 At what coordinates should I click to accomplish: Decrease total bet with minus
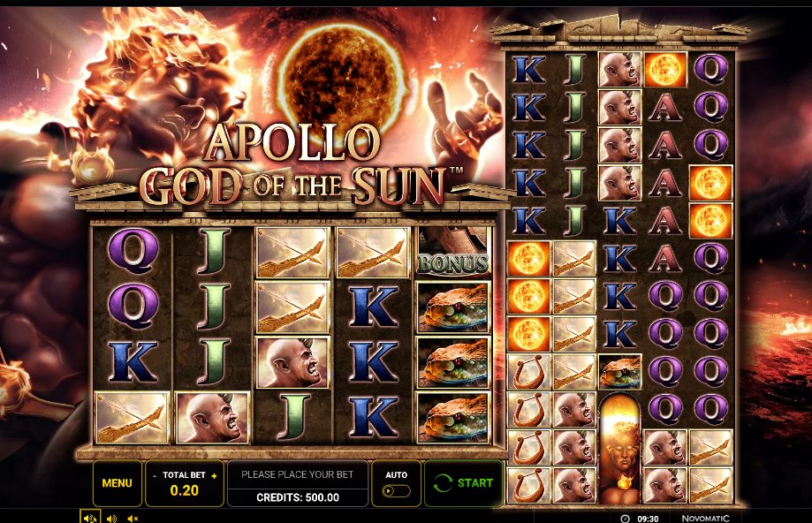point(155,475)
